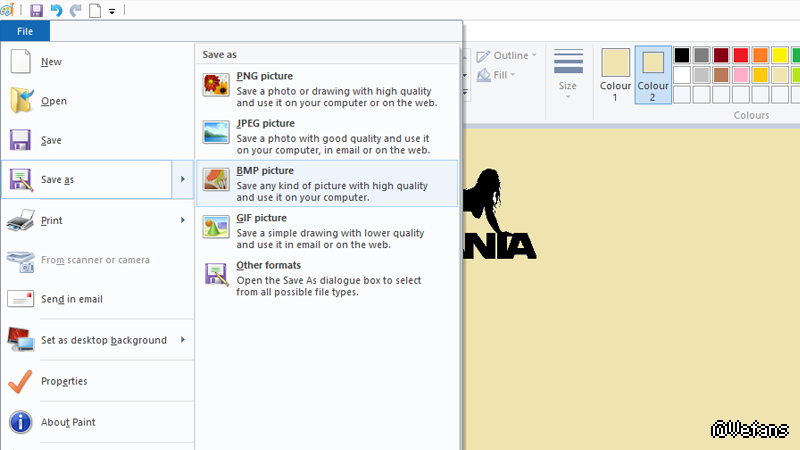
Task: Click the JPEG landscape thumbnail icon
Action: pos(216,132)
